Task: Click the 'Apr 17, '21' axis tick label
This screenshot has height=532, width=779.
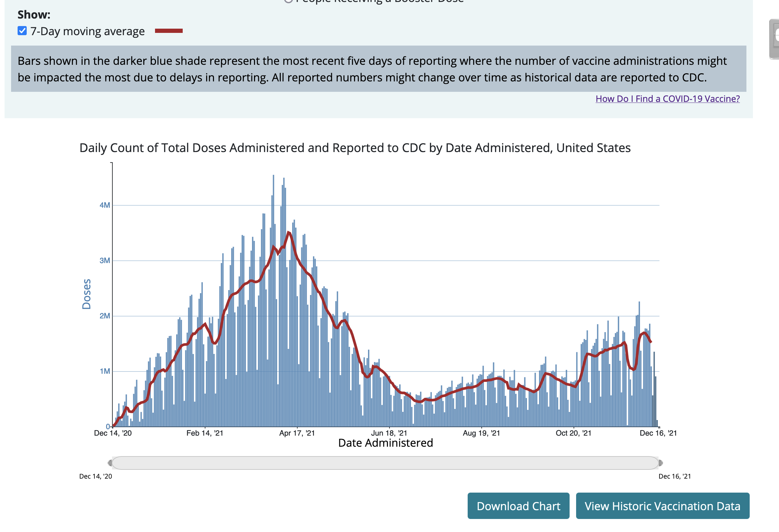Action: [297, 433]
